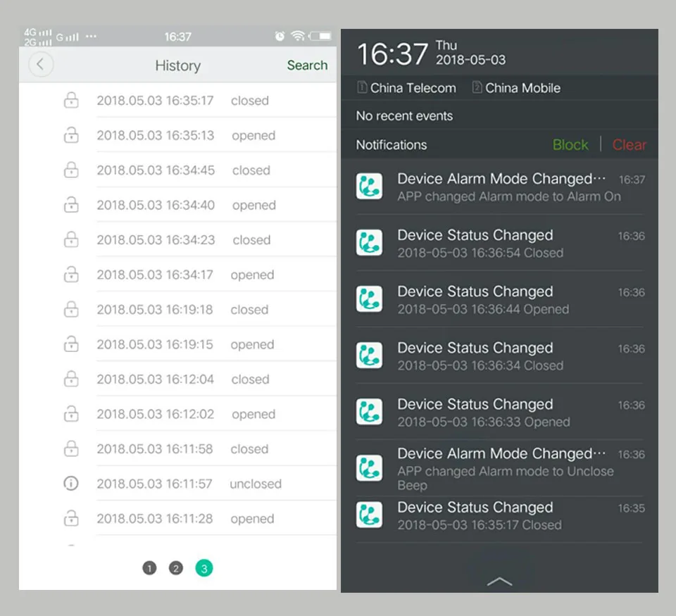676x616 pixels.
Task: Tap the back arrow in History header
Action: coord(41,65)
